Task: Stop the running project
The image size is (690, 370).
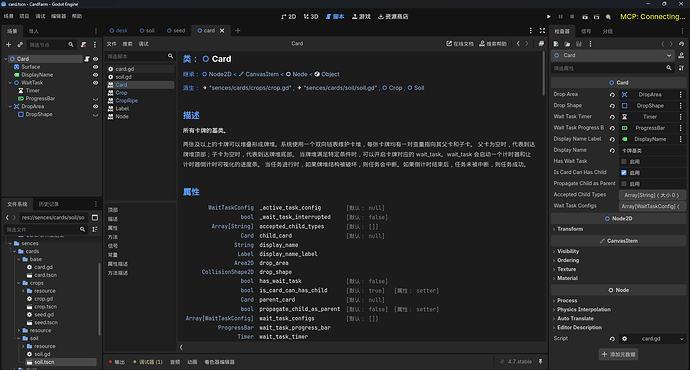Action: tap(572, 17)
